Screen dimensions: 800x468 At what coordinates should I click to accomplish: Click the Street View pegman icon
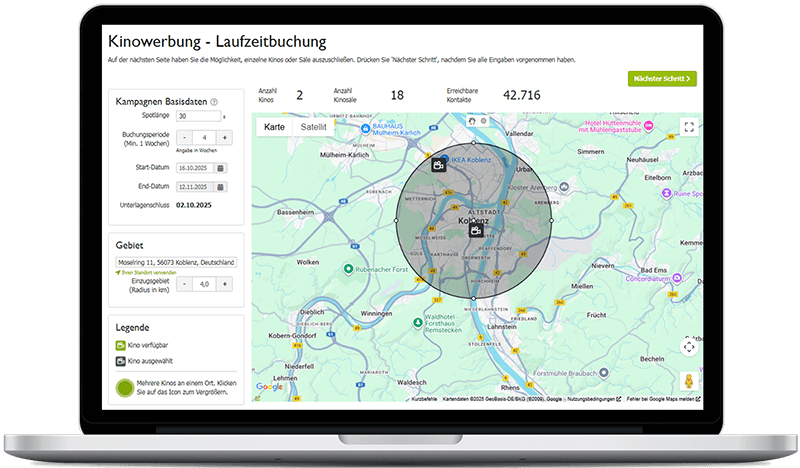(x=689, y=381)
